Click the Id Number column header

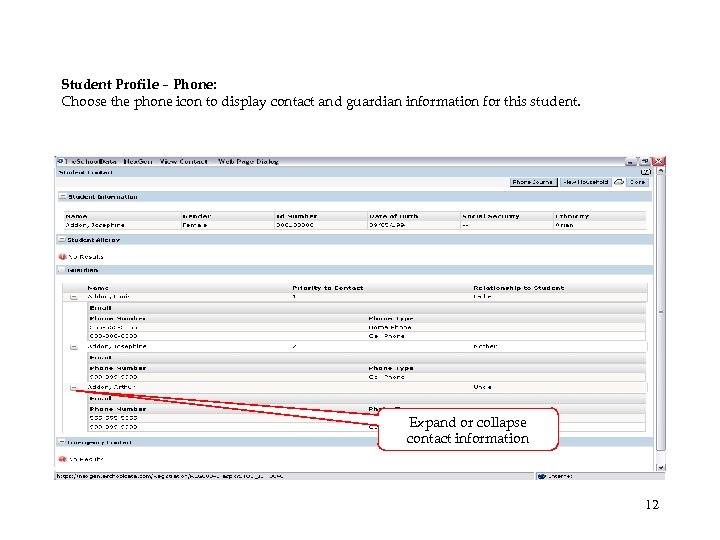296,216
